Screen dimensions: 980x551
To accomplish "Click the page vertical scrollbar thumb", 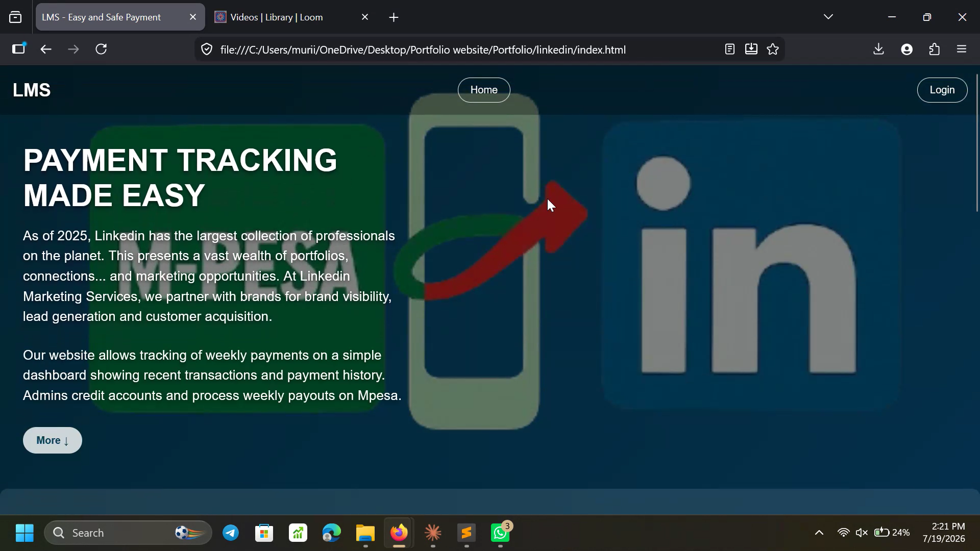I will point(977,143).
